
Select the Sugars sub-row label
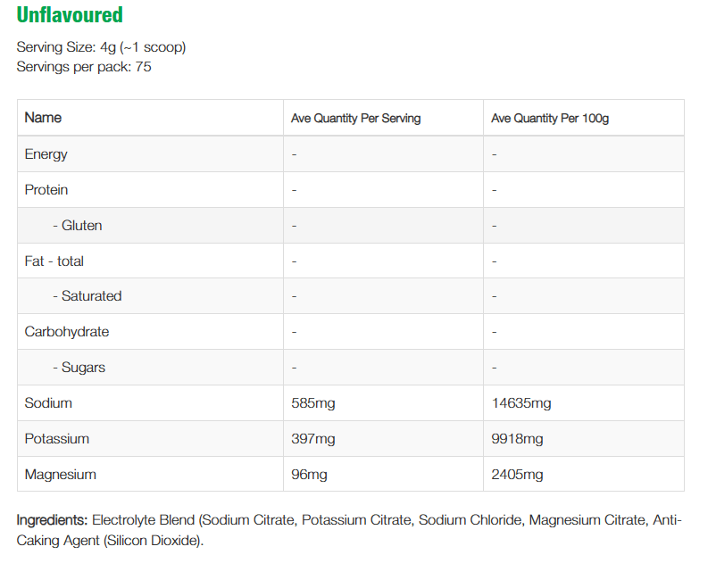(79, 368)
